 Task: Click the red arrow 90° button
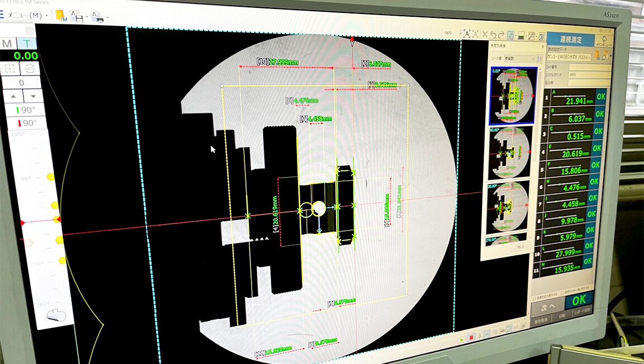point(27,123)
